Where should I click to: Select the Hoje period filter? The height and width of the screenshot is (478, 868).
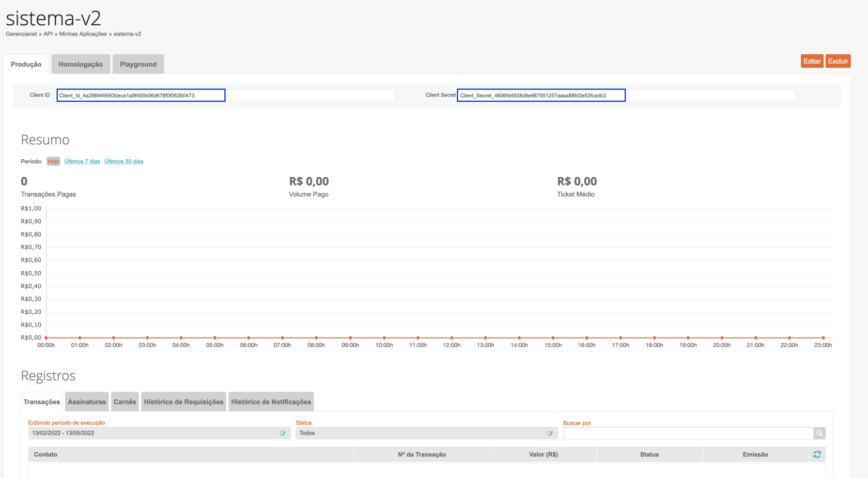point(53,161)
